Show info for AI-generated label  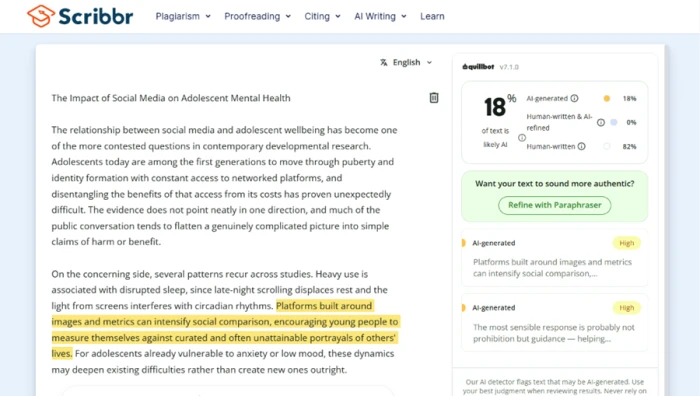coord(575,98)
